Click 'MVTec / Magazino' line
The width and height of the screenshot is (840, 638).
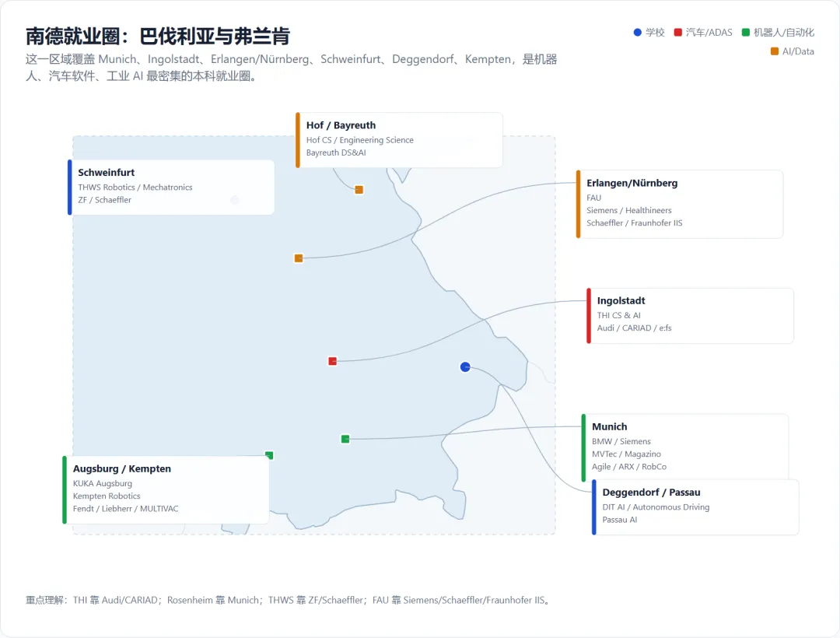click(626, 454)
